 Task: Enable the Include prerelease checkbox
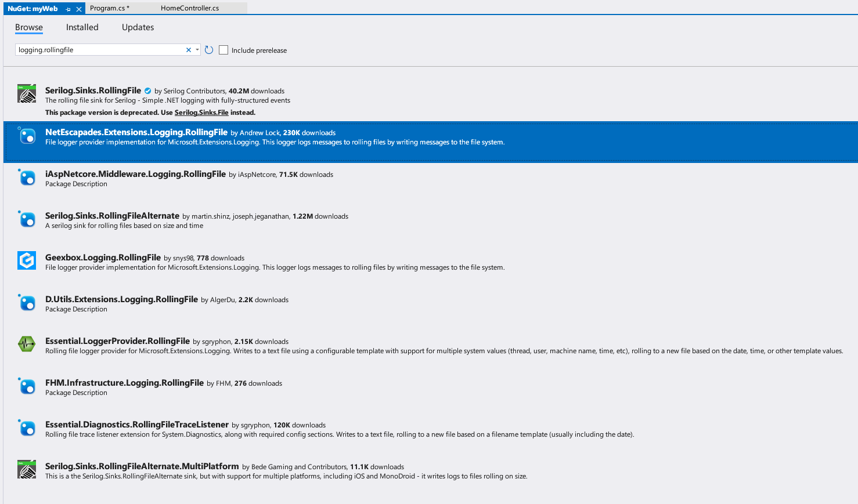223,50
